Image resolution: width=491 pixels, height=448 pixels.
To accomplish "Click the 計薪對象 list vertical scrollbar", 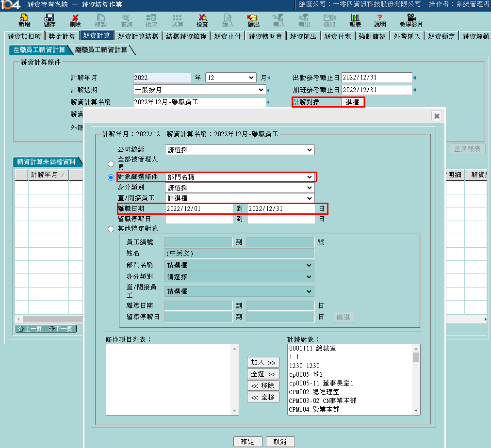I will coord(416,381).
